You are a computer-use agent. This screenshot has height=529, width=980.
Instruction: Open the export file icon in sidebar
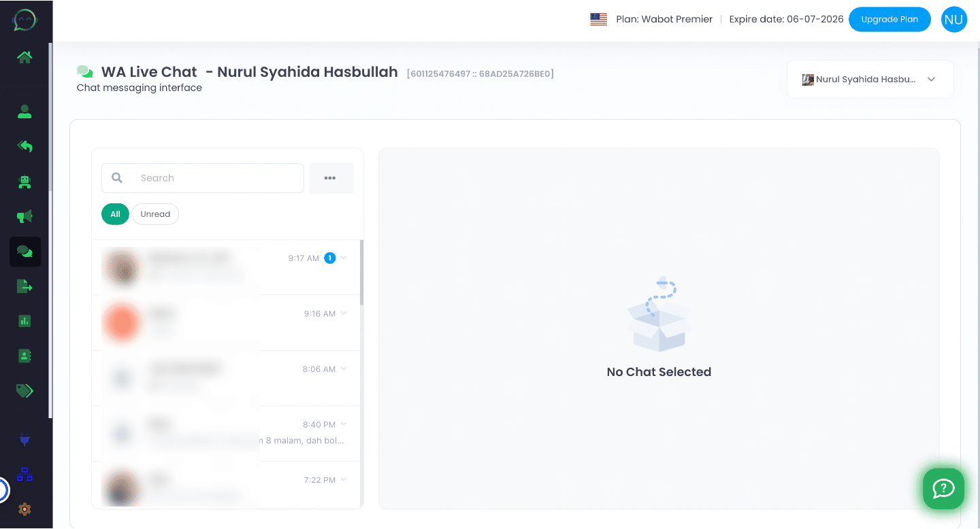(x=24, y=286)
